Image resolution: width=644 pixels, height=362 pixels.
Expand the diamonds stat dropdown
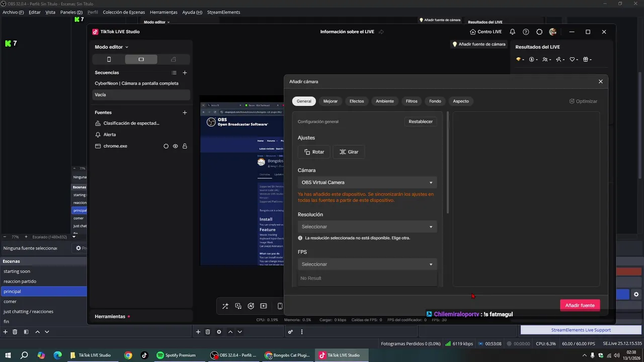tap(520, 59)
